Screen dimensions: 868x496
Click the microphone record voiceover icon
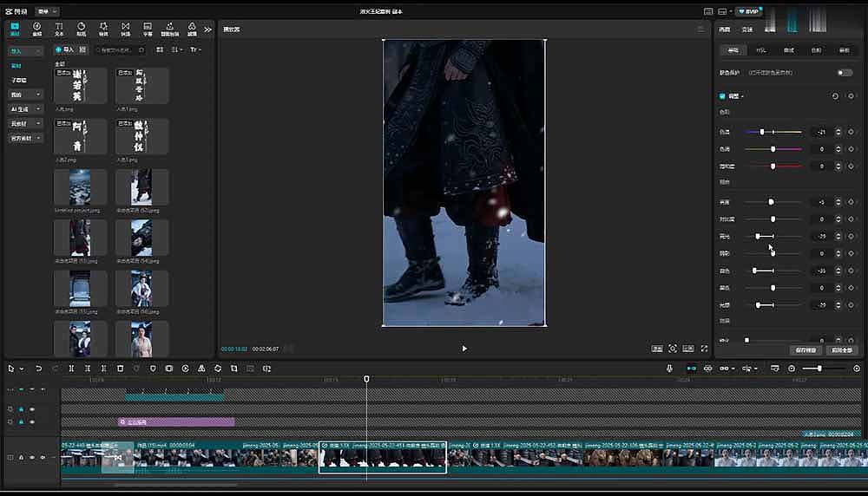[x=669, y=369]
